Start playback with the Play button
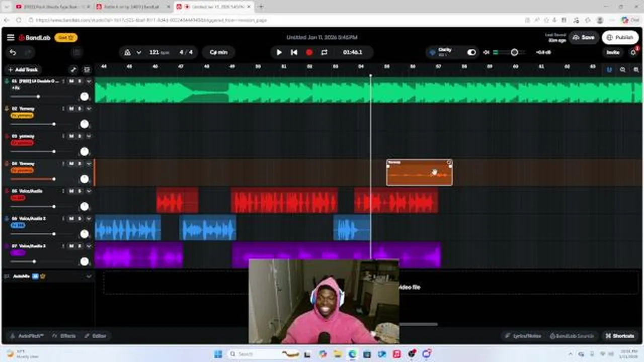 tap(279, 52)
